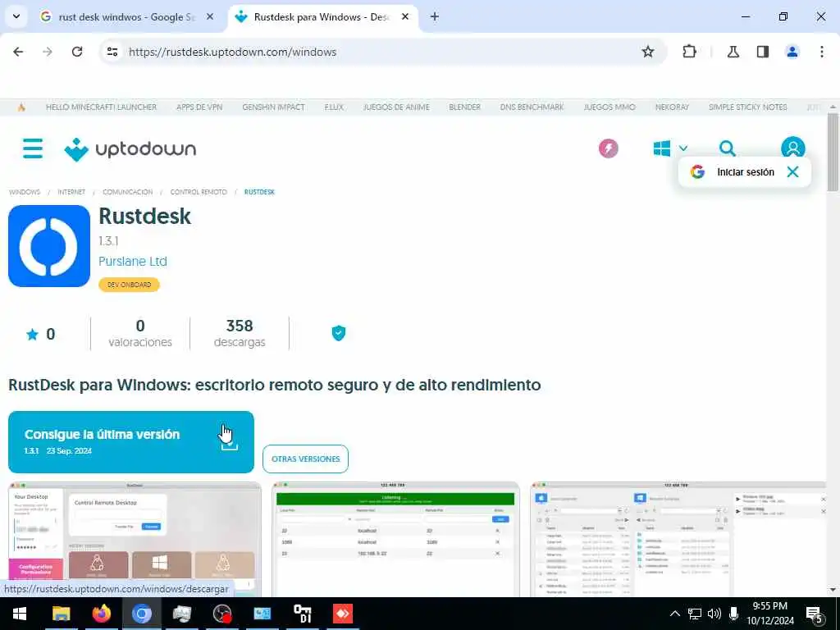Screen dimensions: 840x630
Task: Close the Rustdesk para Windows tab
Action: pos(405,17)
